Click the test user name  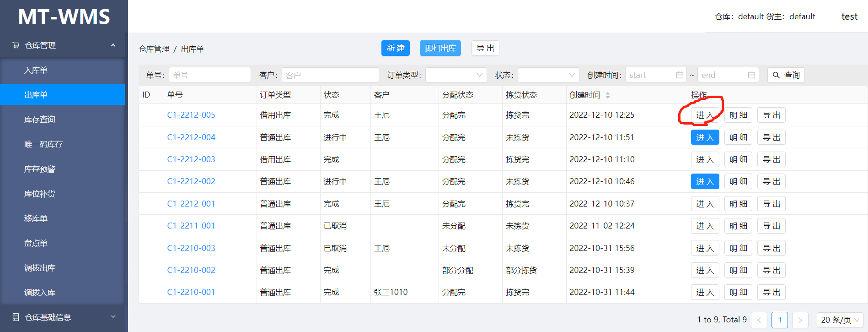click(849, 16)
